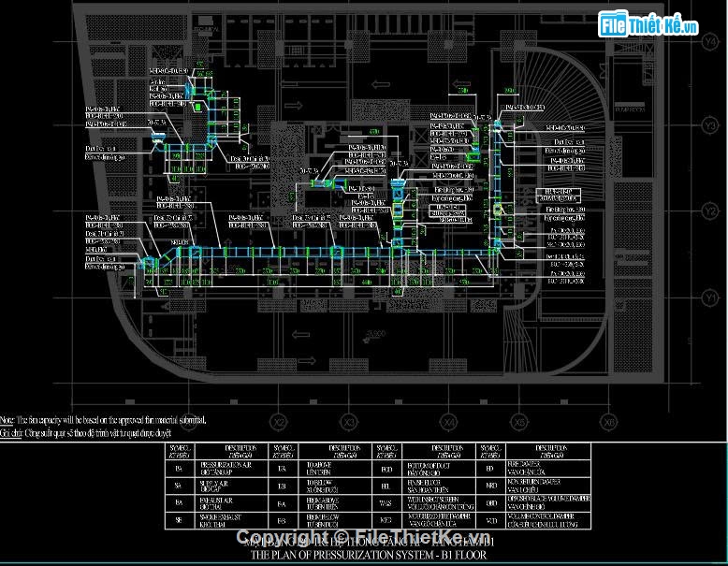This screenshot has height=566, width=728.
Task: Click the X2 grid axis bubble
Action: (x=279, y=422)
